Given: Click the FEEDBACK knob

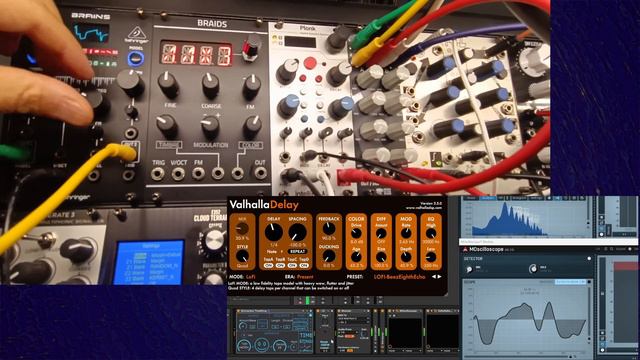Looking at the screenshot, I should pos(329,229).
